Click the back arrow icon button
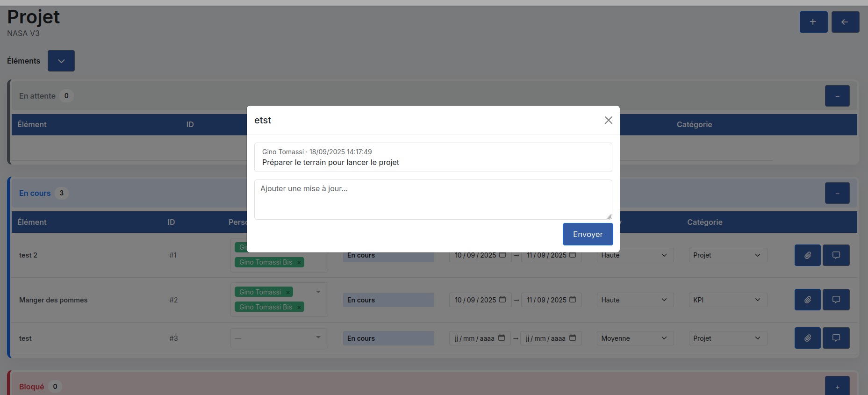Viewport: 868px width, 395px height. [845, 22]
